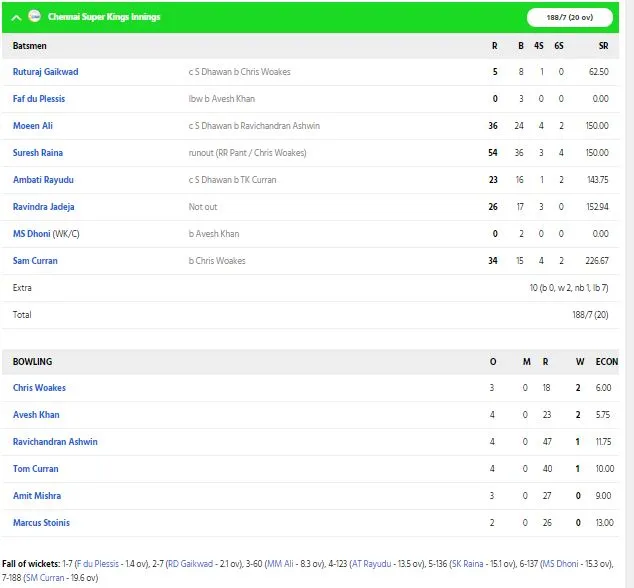Image resolution: width=634 pixels, height=588 pixels.
Task: Open Suresh Raina's batsman profile
Action: click(x=38, y=153)
